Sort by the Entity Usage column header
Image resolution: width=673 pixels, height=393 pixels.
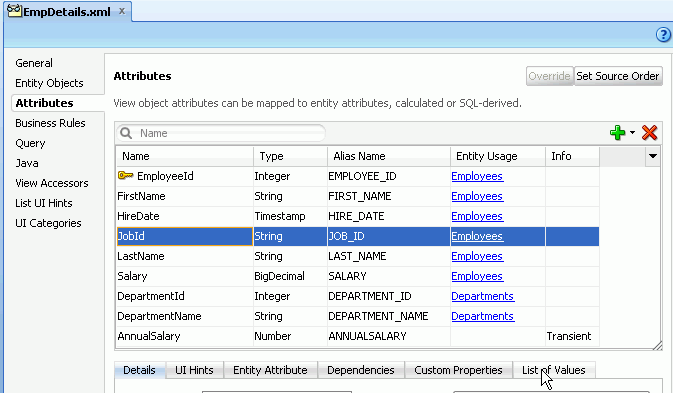click(x=498, y=156)
